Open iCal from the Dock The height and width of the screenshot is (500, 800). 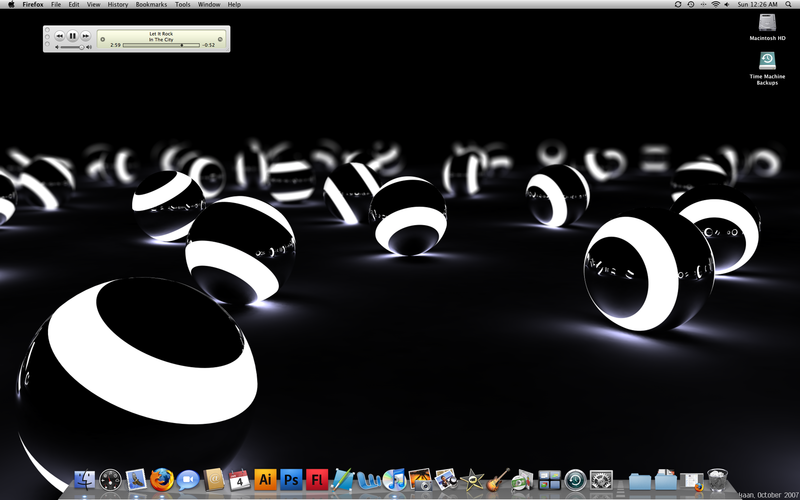click(x=239, y=480)
